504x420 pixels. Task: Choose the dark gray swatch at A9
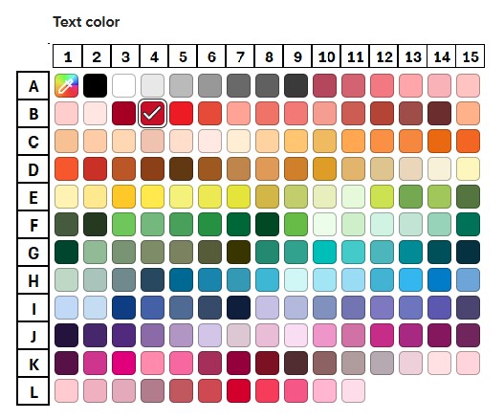coord(296,85)
